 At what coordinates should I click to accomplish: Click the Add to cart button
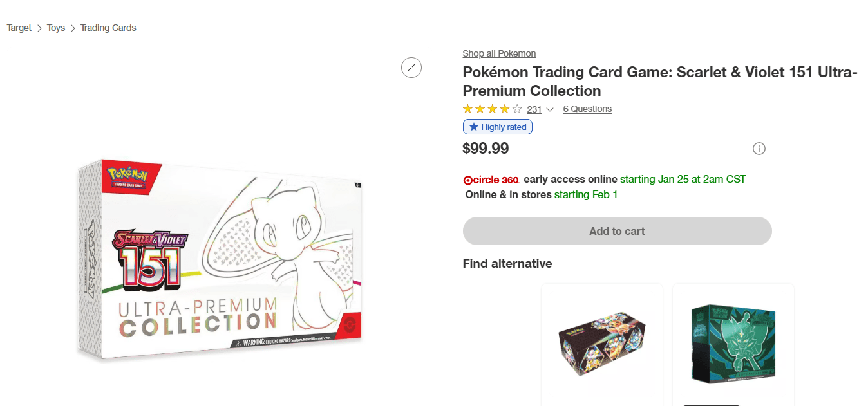coord(617,230)
